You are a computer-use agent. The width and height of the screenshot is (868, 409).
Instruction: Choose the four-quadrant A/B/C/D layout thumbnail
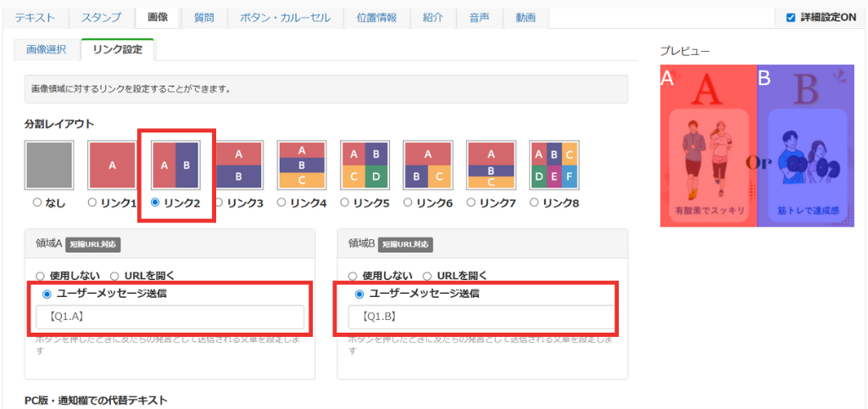pos(364,165)
